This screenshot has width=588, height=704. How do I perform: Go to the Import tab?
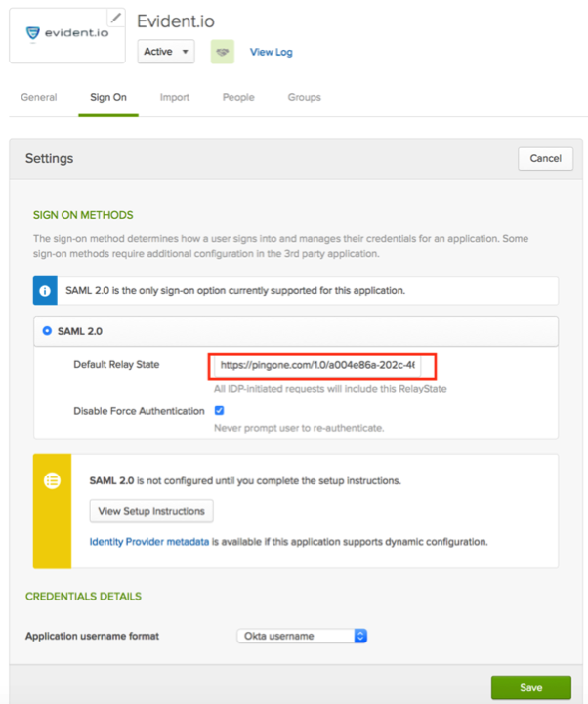(x=175, y=97)
